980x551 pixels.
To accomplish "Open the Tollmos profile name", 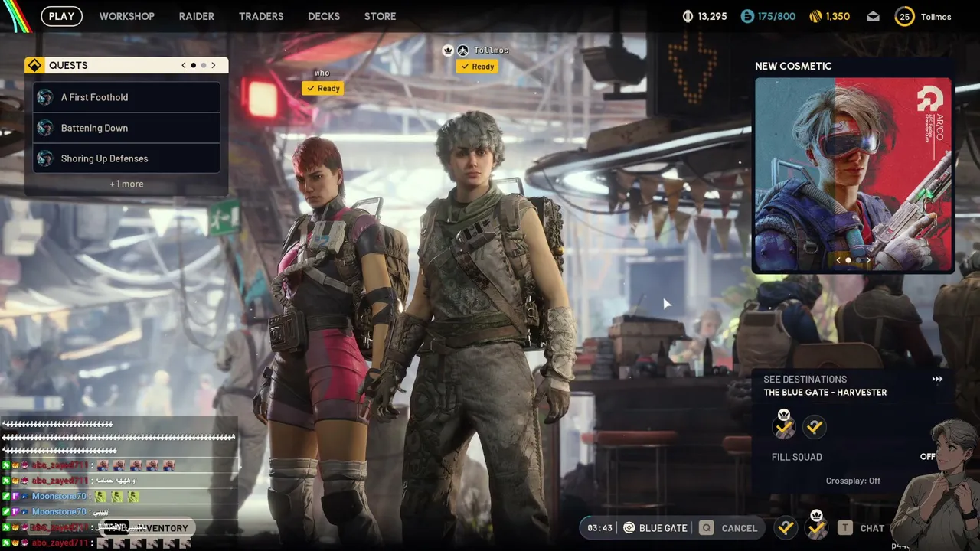I will (936, 17).
